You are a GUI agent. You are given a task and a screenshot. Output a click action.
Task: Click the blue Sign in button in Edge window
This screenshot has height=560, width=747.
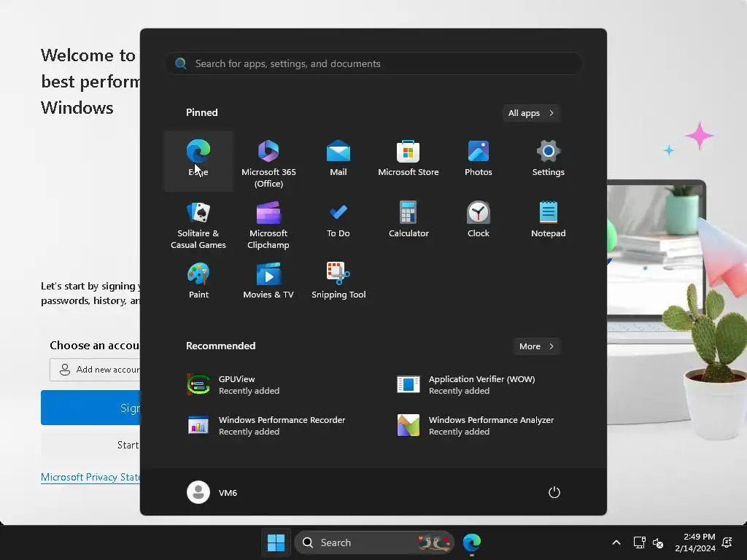click(x=90, y=408)
